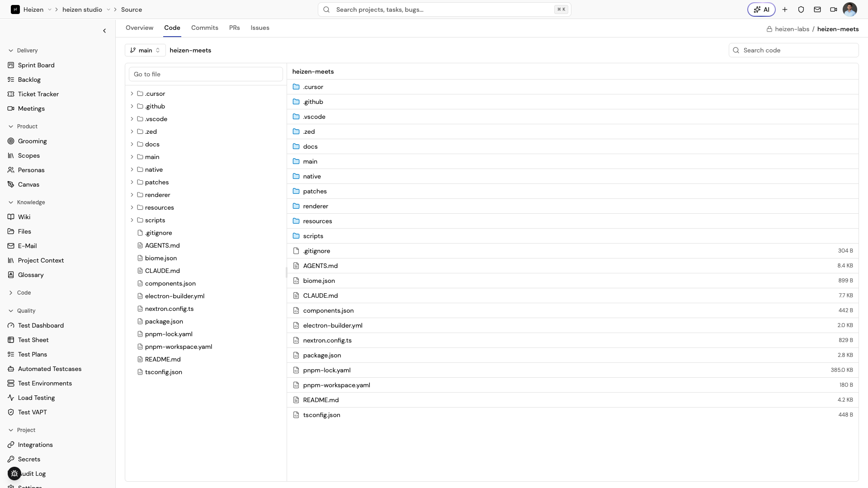
Task: Click the plus create icon in header
Action: (x=785, y=9)
